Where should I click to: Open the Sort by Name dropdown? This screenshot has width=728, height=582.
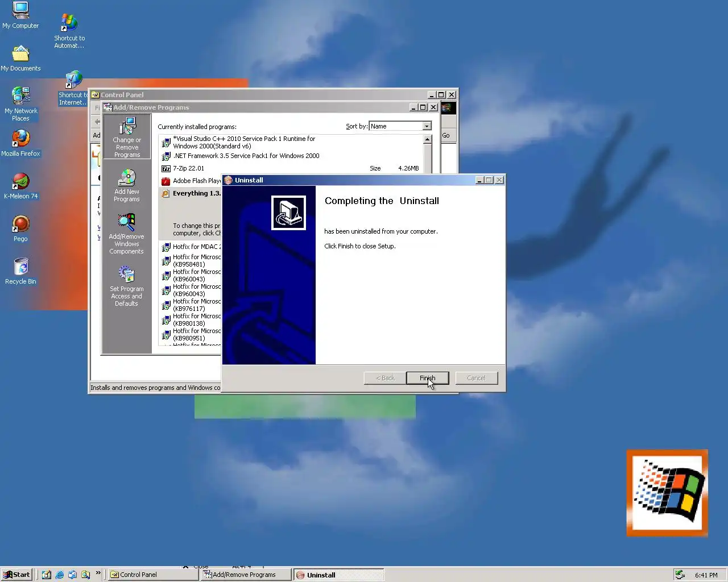pyautogui.click(x=427, y=126)
